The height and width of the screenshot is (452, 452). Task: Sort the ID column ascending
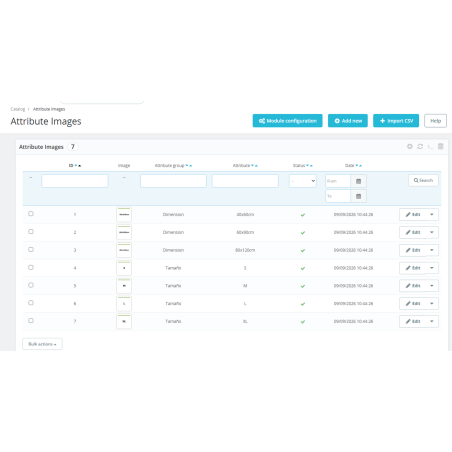tap(79, 166)
